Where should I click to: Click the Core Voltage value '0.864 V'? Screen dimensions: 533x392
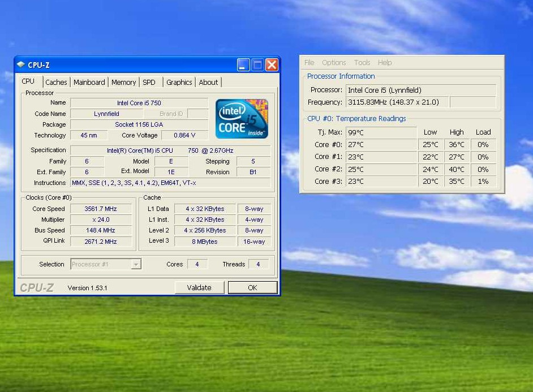pyautogui.click(x=184, y=135)
